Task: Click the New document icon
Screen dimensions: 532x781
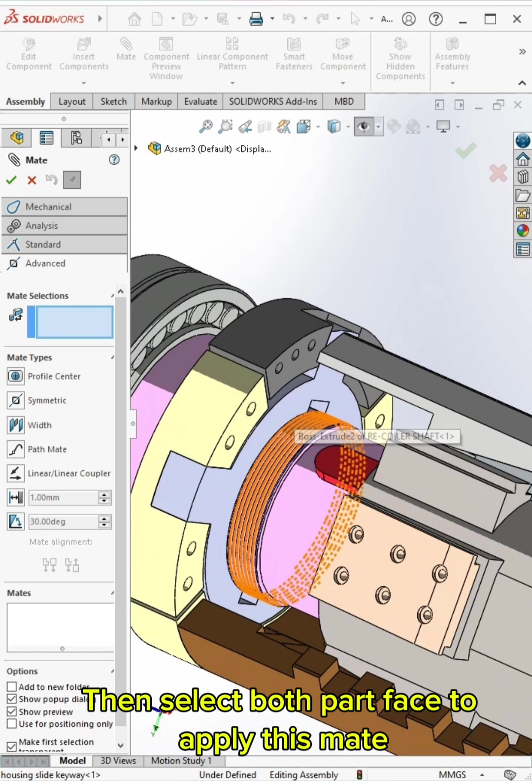Action: (157, 19)
